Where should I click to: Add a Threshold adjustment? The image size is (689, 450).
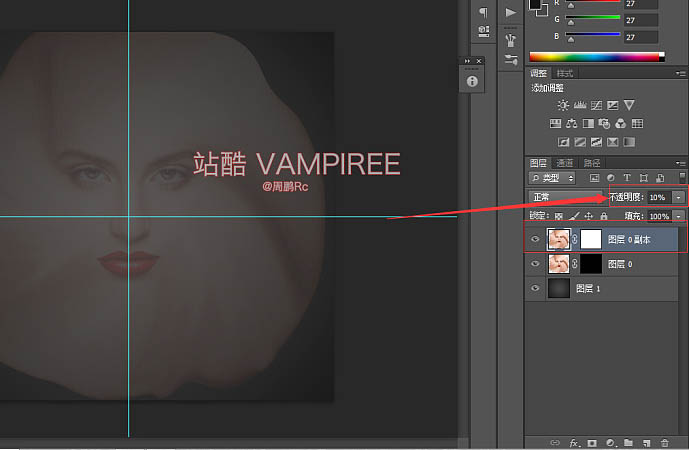click(596, 142)
